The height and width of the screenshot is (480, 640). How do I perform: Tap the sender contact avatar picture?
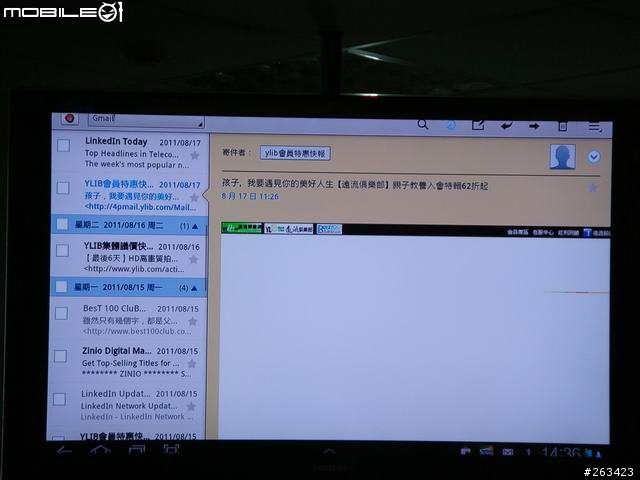coord(562,156)
